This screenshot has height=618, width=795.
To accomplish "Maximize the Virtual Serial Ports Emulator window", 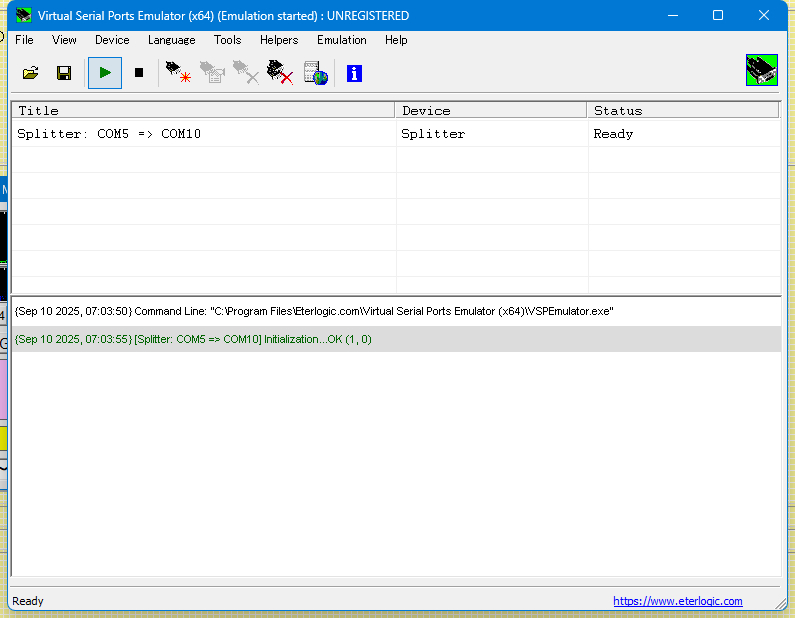I will click(718, 15).
